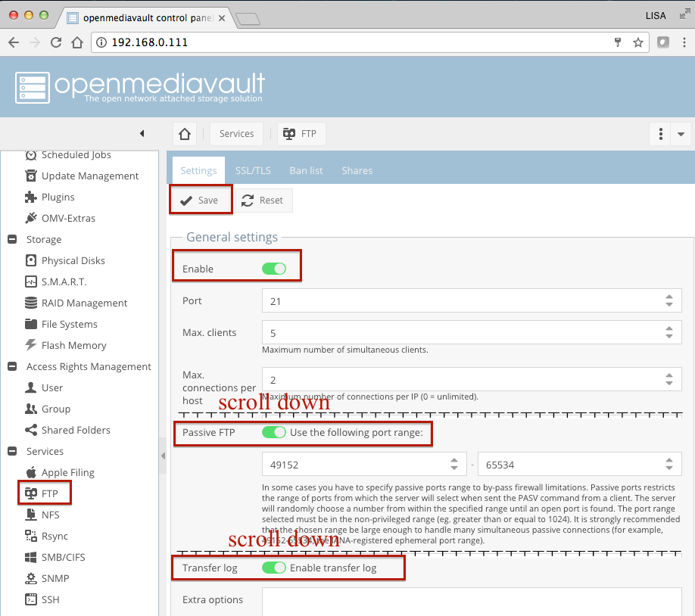Open OMV-Extras plug icon
Screen dimensions: 695x616
click(x=30, y=218)
